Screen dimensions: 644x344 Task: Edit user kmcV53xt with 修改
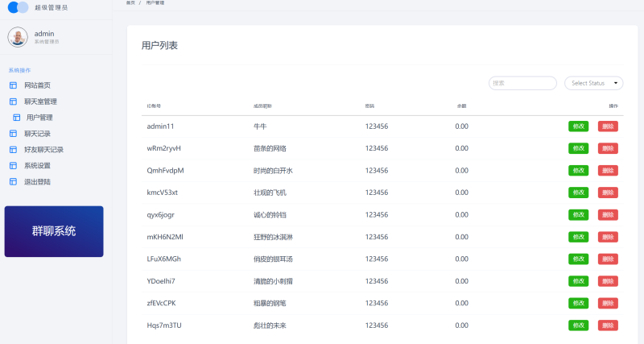click(x=578, y=193)
